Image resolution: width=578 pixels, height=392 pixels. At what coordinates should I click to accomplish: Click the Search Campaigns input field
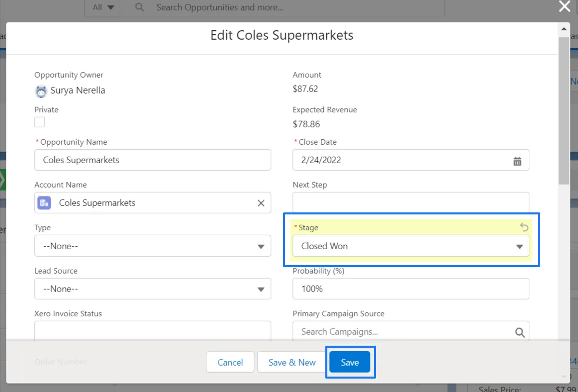pos(411,331)
